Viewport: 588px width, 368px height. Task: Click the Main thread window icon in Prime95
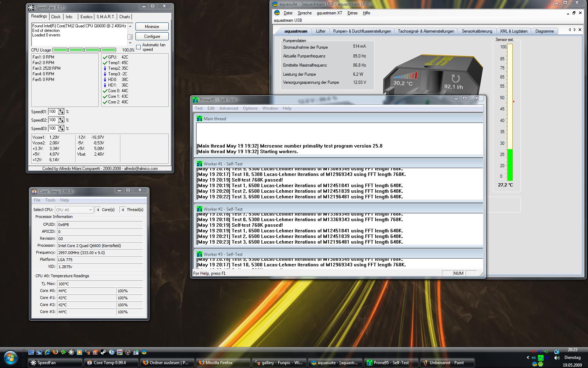199,119
